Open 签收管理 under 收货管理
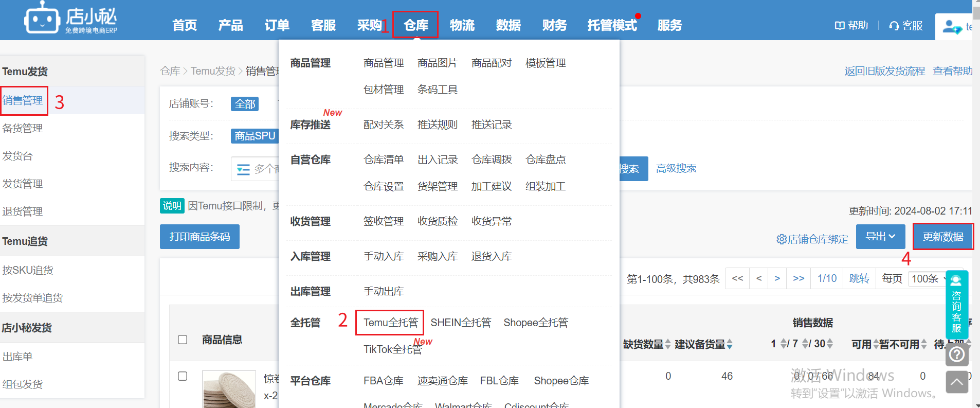 coord(384,221)
